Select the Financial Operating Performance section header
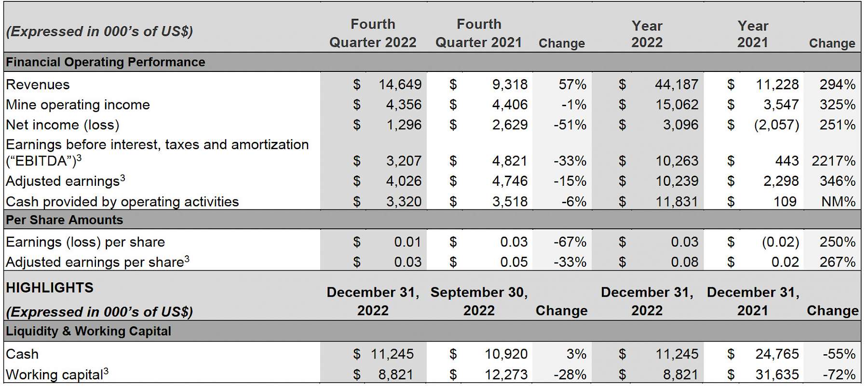This screenshot has height=389, width=868. pyautogui.click(x=106, y=62)
